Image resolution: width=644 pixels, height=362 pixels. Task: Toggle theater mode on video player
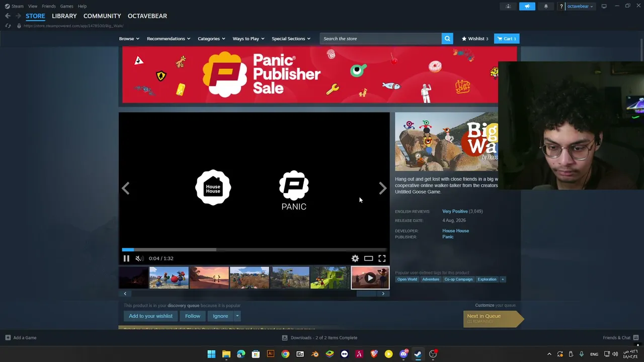click(368, 258)
